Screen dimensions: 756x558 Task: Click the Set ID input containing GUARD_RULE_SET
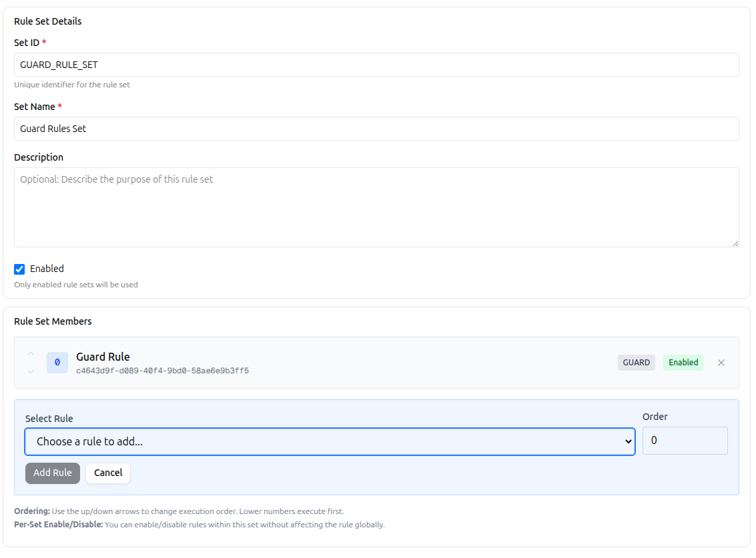pyautogui.click(x=376, y=64)
